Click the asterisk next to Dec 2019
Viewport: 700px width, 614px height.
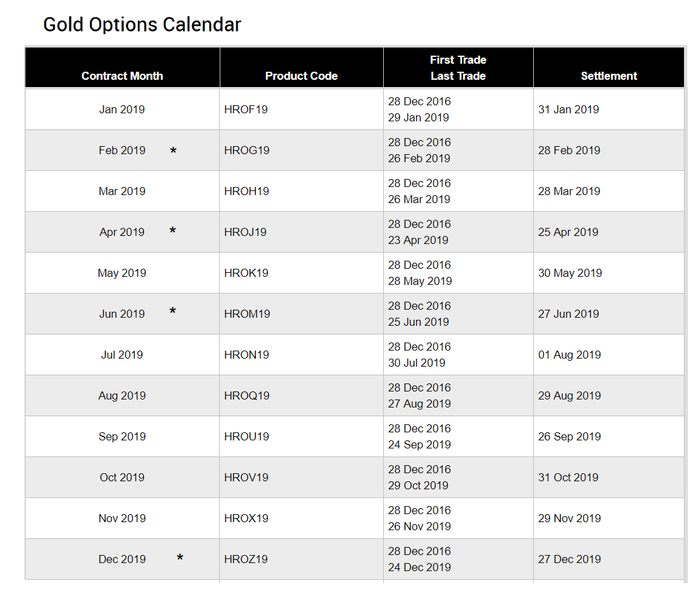point(180,558)
